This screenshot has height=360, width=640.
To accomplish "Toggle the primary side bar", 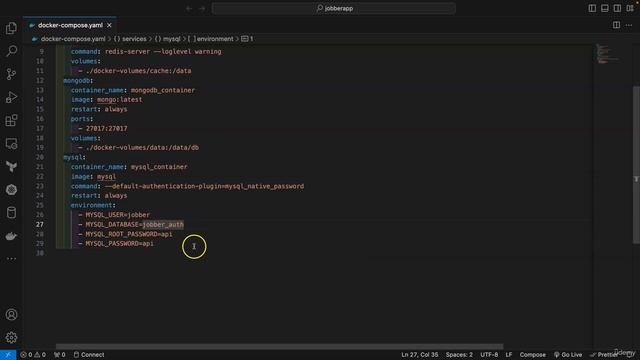I will (592, 8).
